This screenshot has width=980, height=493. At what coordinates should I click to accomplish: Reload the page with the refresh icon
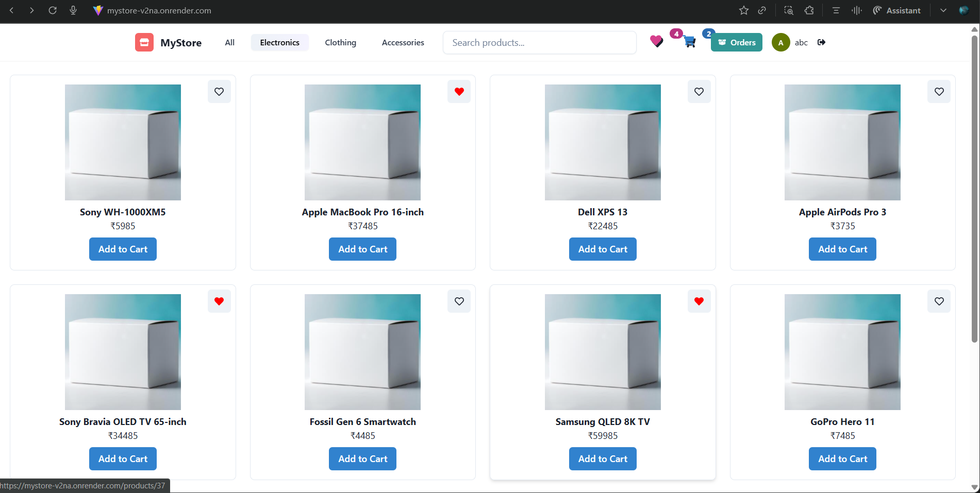[53, 10]
